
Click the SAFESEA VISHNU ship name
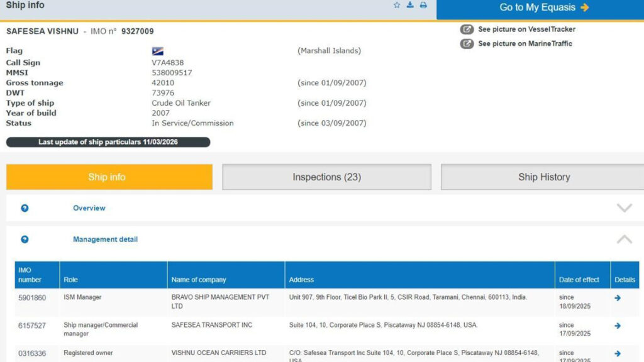point(42,31)
